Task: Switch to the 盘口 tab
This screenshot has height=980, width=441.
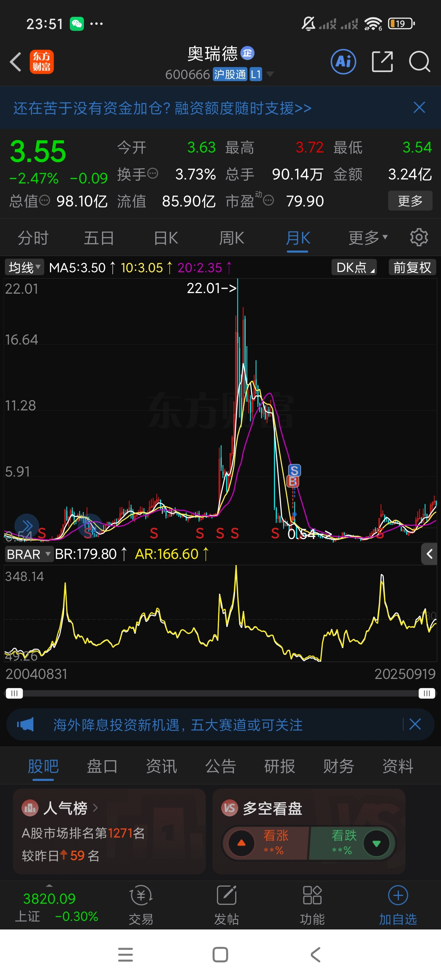Action: coord(102,766)
